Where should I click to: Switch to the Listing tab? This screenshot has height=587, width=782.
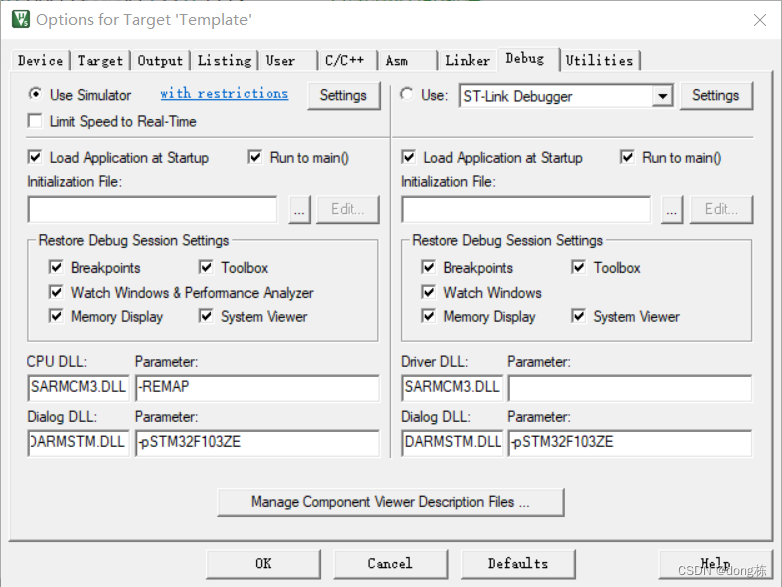pos(224,61)
